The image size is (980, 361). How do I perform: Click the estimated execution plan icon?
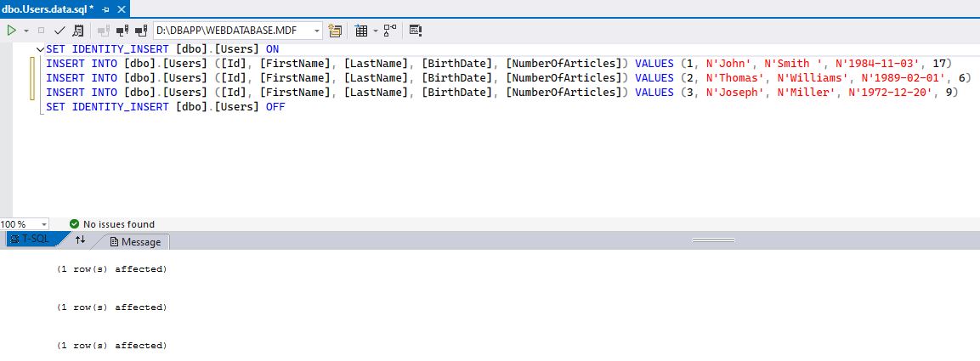pyautogui.click(x=78, y=30)
